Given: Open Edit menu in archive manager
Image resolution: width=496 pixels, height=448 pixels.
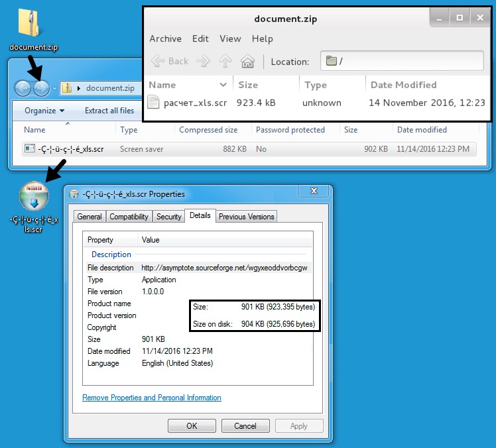Looking at the screenshot, I should click(200, 38).
